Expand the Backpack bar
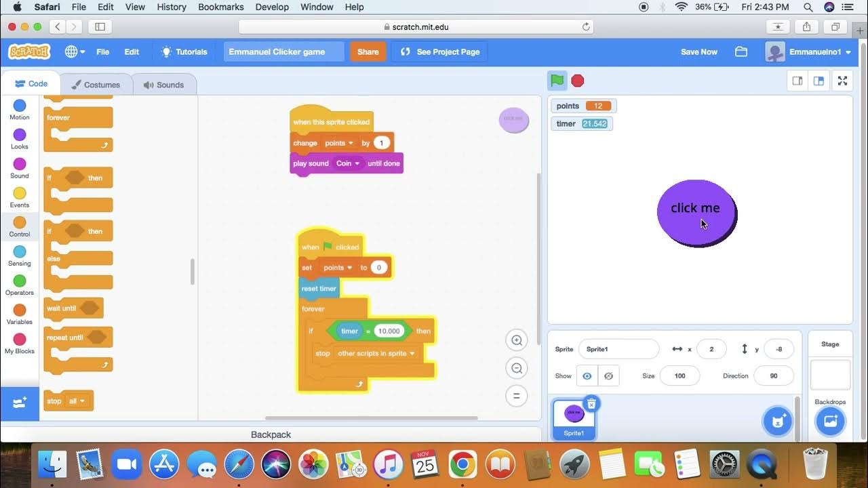Screen dimensions: 868x488 click(271, 434)
